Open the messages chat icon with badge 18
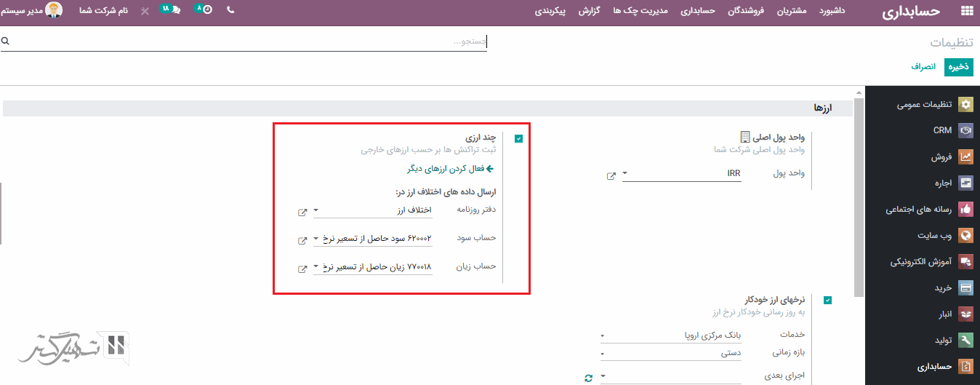Image resolution: width=980 pixels, height=385 pixels. (175, 12)
